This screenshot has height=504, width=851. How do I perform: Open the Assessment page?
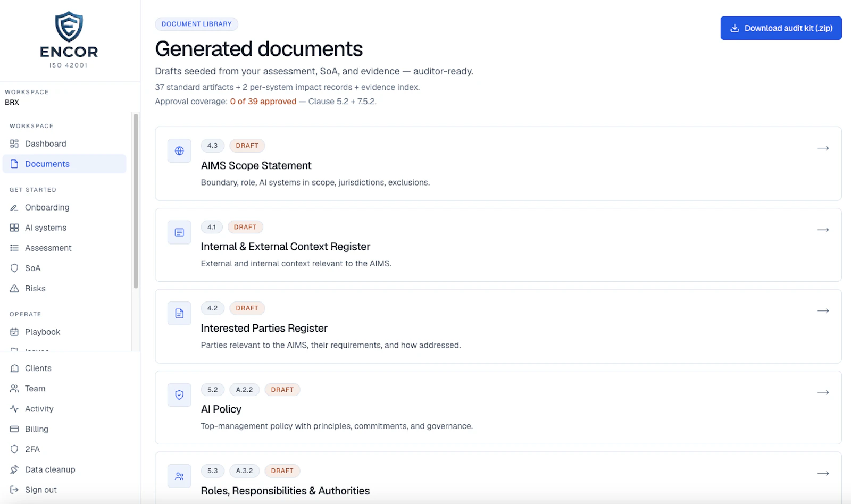click(64, 248)
